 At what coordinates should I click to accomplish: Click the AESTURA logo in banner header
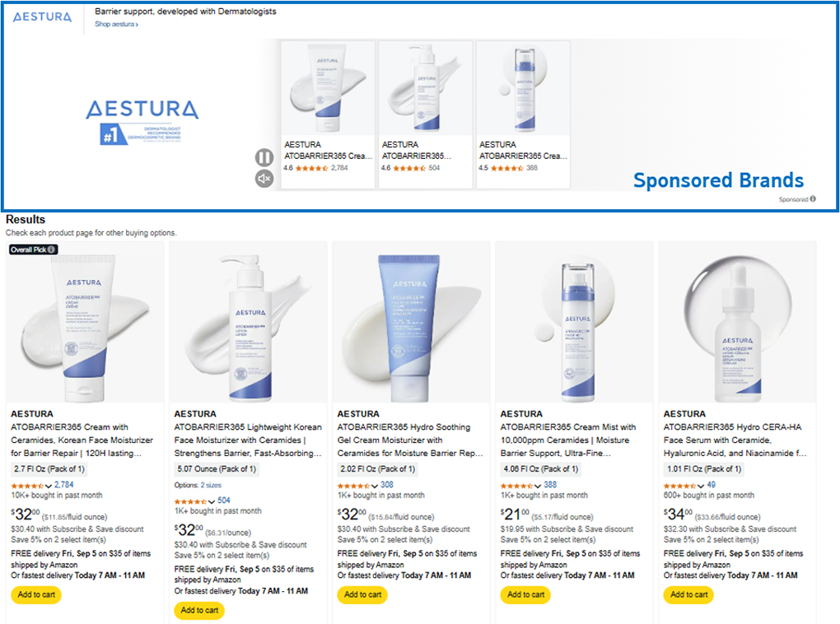[x=42, y=17]
